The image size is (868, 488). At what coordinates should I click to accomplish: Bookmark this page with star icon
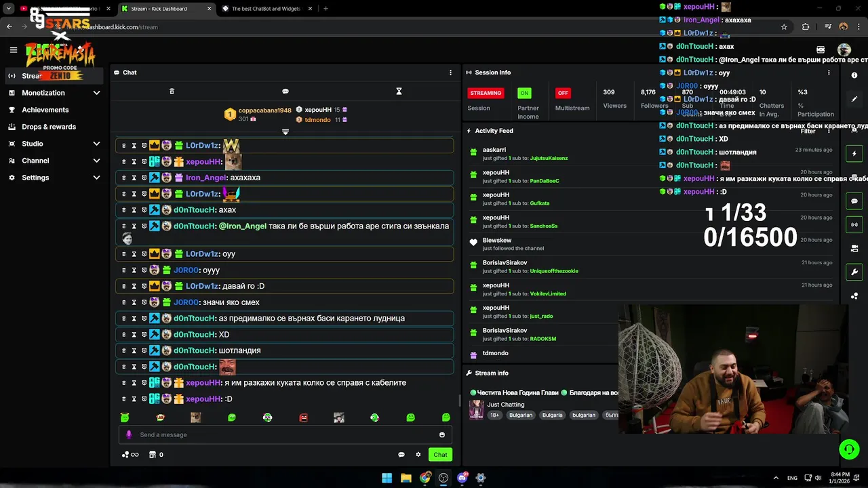pyautogui.click(x=784, y=27)
